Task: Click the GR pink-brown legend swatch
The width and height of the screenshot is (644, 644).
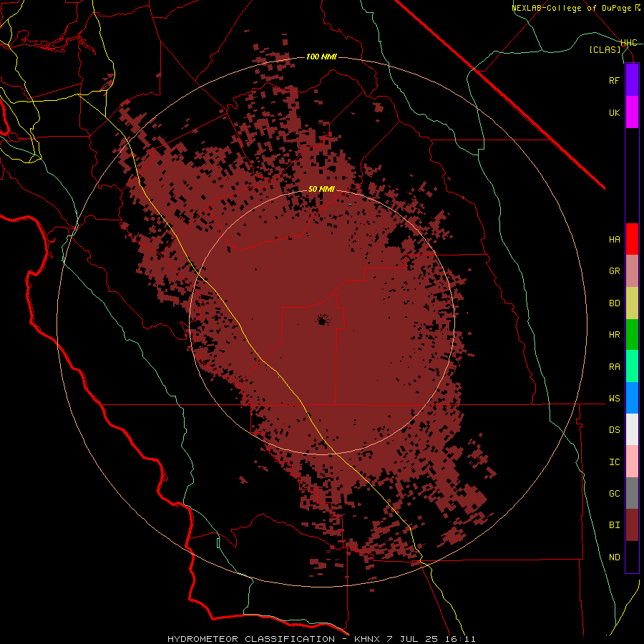Action: (632, 271)
